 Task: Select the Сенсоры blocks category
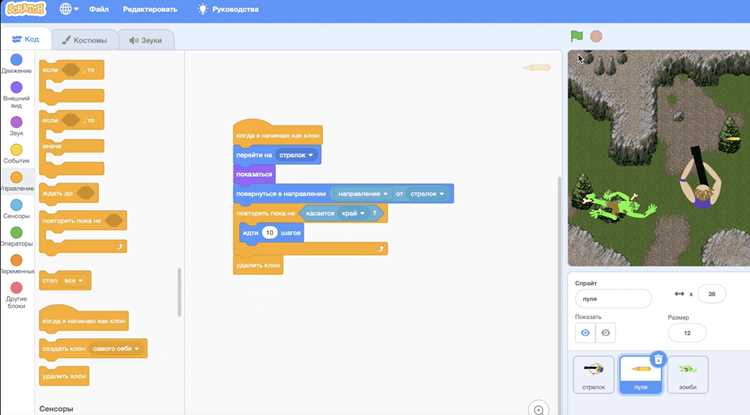click(16, 209)
